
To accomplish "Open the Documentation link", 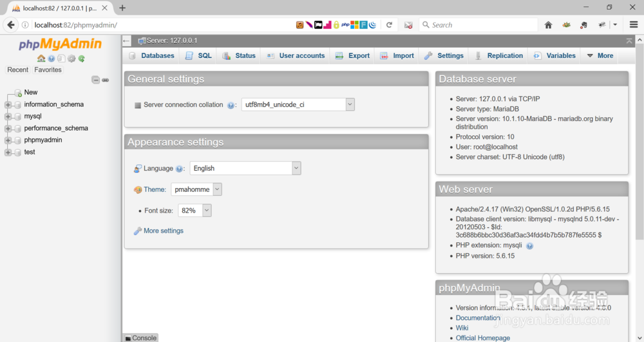I will (x=478, y=318).
